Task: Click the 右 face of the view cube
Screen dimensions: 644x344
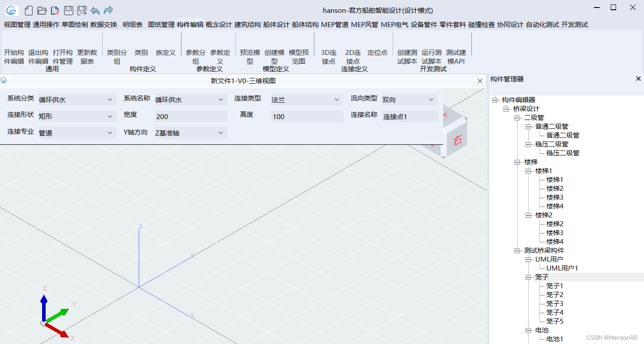Action: tap(457, 140)
